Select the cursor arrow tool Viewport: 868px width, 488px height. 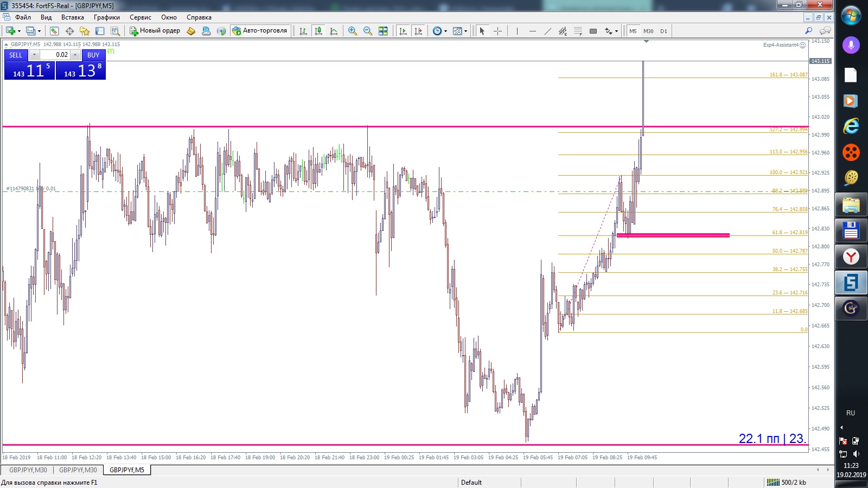482,31
